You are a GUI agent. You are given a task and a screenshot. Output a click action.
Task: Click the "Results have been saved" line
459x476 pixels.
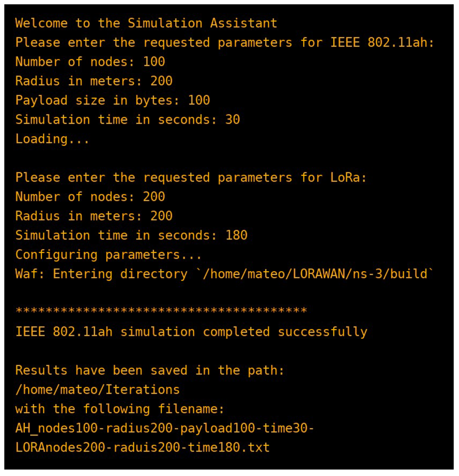point(150,371)
